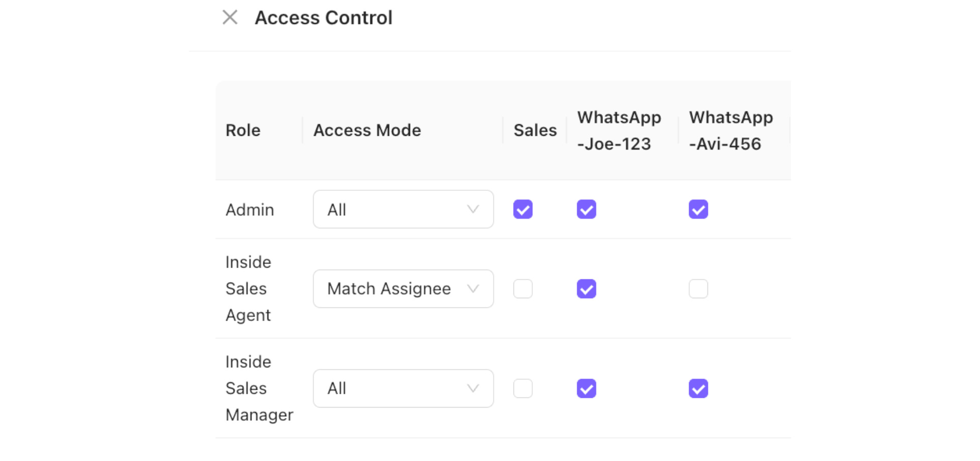Viewport: 980px width, 461px height.
Task: Click the Access Mode column header
Action: (x=367, y=130)
